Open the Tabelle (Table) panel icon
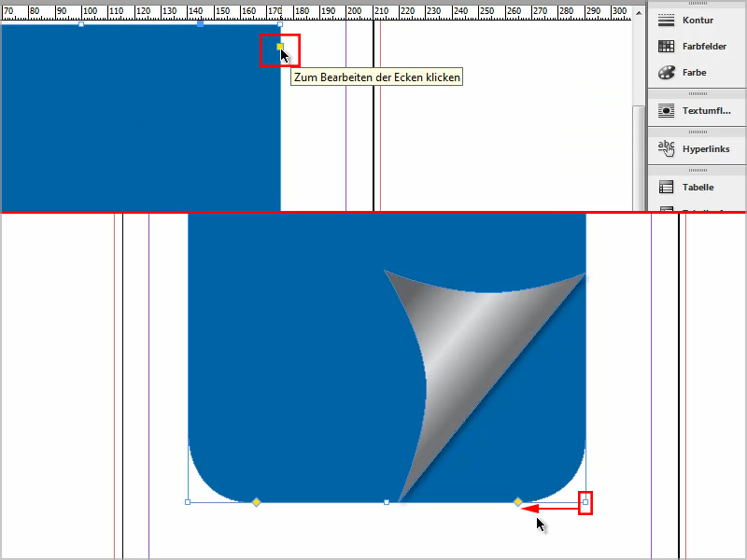Screen dimensions: 747x560 tap(666, 187)
